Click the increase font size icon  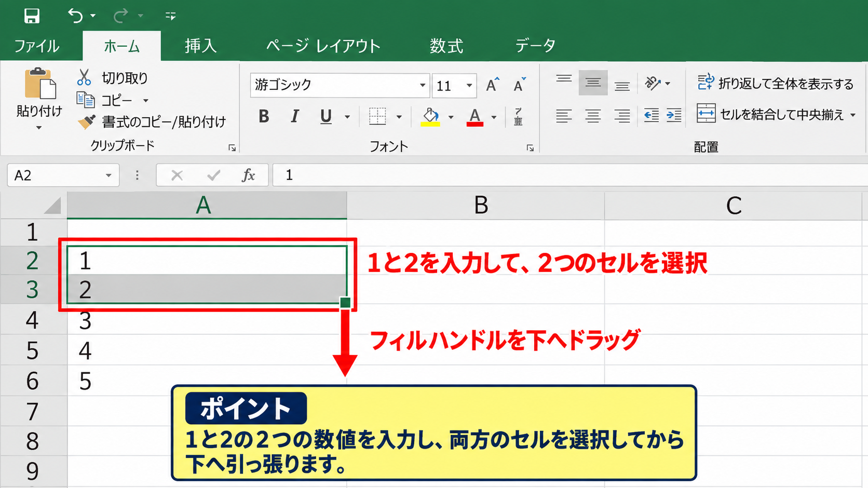[x=492, y=85]
